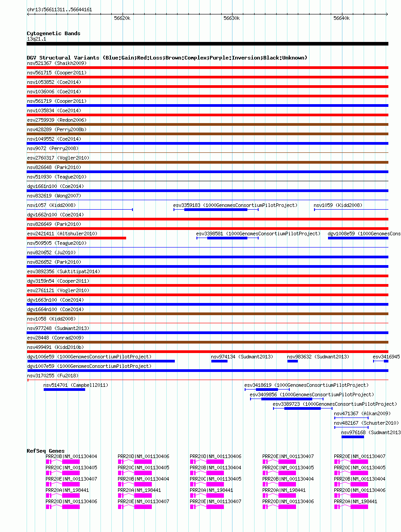Screen dimensions: 401x532
Task: Click the nsv832619 (Wong2007) label
Action: (54, 196)
